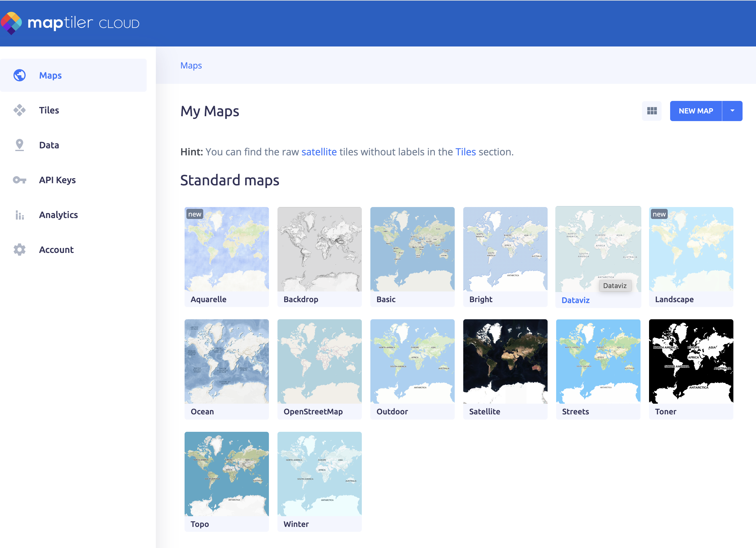Click the Tiles diamond icon

coord(20,110)
